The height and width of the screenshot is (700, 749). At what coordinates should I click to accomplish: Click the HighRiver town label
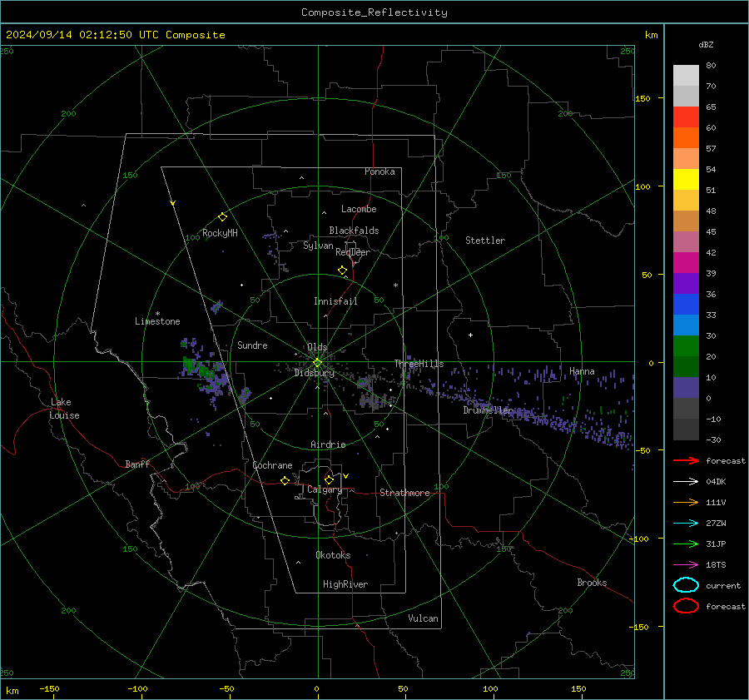coord(345,584)
